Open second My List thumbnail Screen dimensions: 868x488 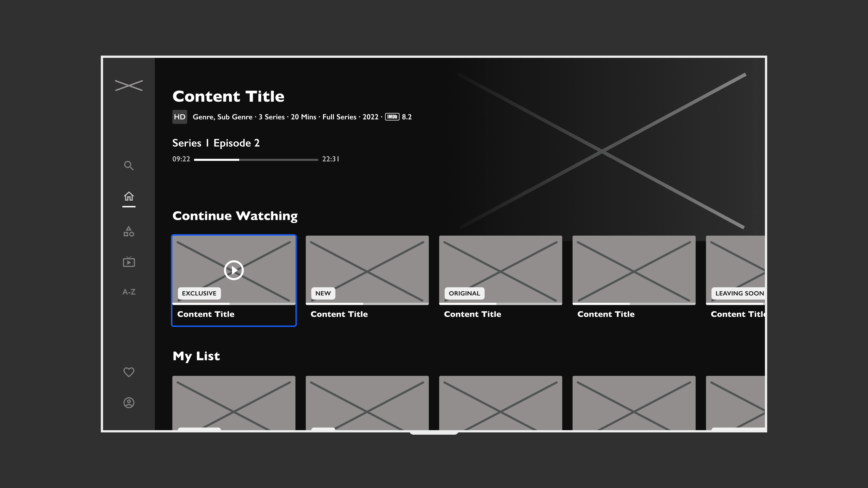pyautogui.click(x=367, y=403)
